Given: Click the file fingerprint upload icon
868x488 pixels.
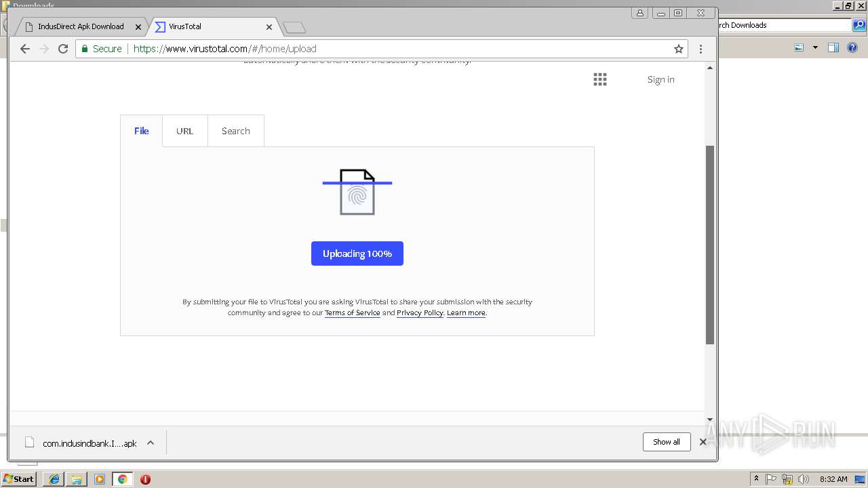Looking at the screenshot, I should (x=357, y=192).
